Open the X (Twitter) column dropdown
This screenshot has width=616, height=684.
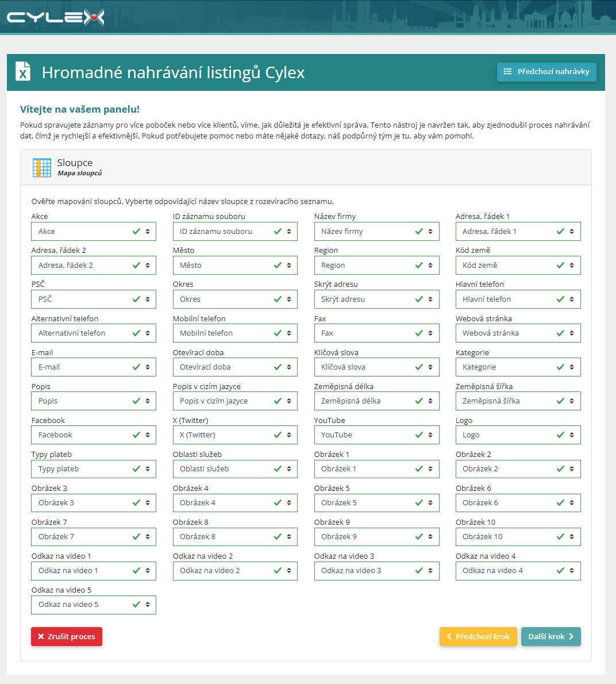coord(235,435)
